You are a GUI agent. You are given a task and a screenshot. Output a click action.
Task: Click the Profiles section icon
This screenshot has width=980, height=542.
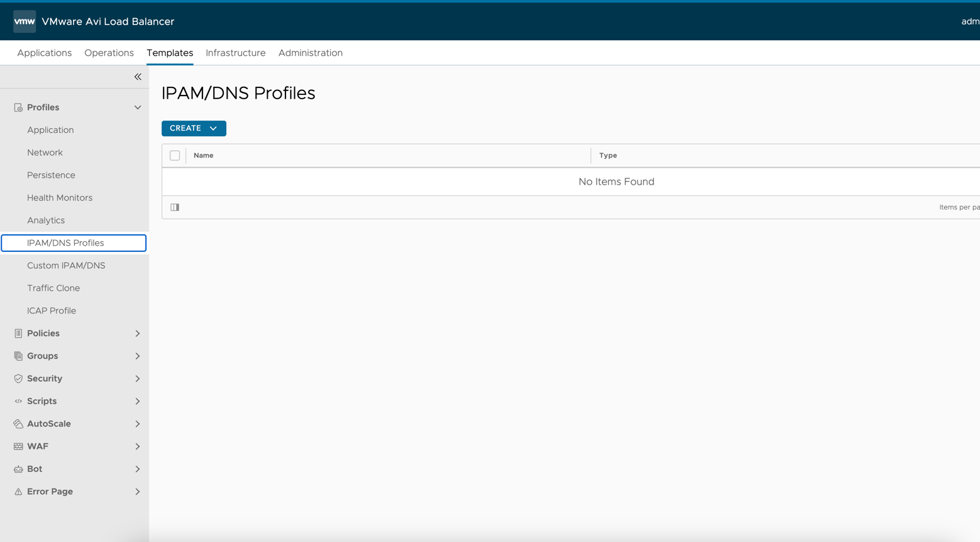18,107
